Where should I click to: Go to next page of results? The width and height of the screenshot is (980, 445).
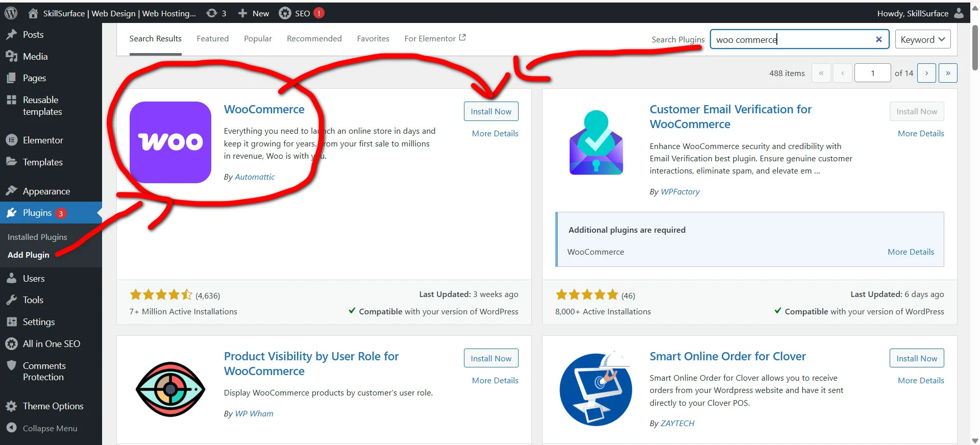point(926,73)
